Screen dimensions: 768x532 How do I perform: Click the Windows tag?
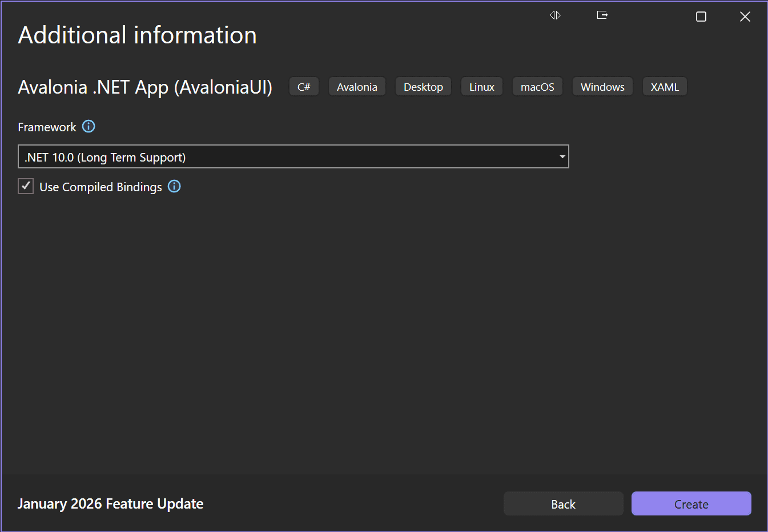(x=602, y=87)
